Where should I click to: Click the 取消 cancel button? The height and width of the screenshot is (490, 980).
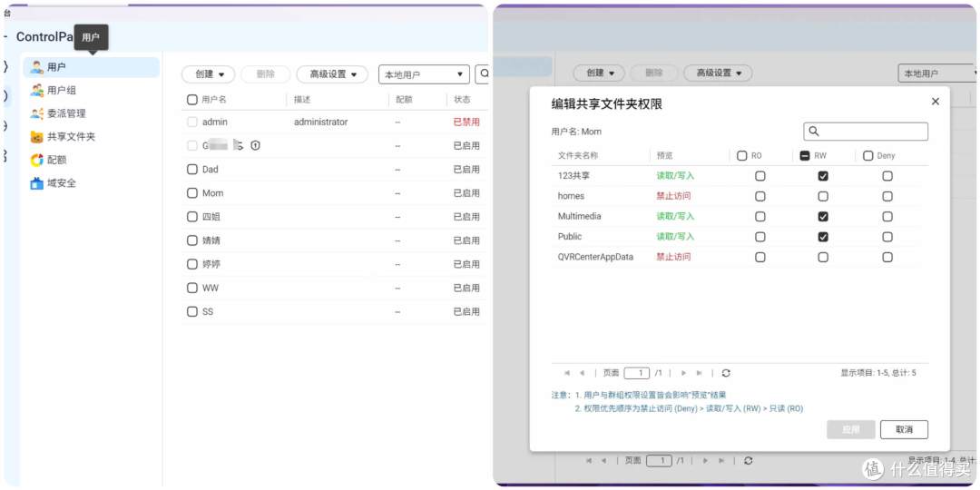[x=904, y=429]
